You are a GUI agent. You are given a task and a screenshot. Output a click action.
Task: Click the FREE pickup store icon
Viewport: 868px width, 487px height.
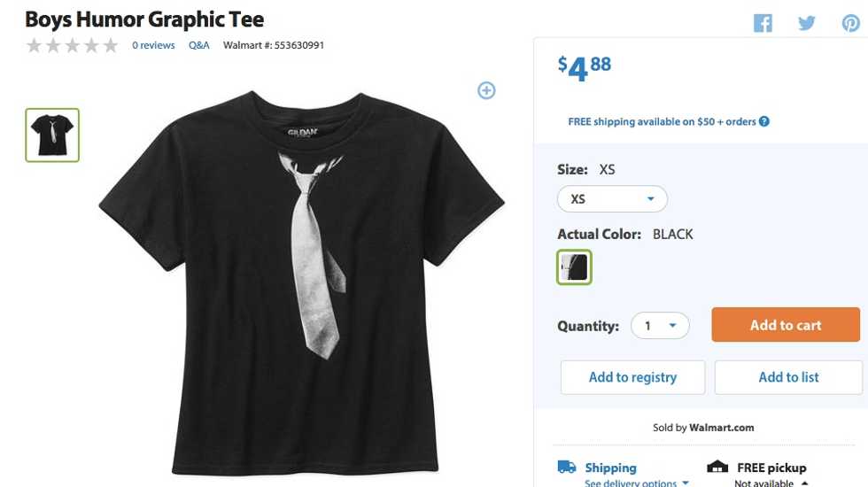(717, 468)
